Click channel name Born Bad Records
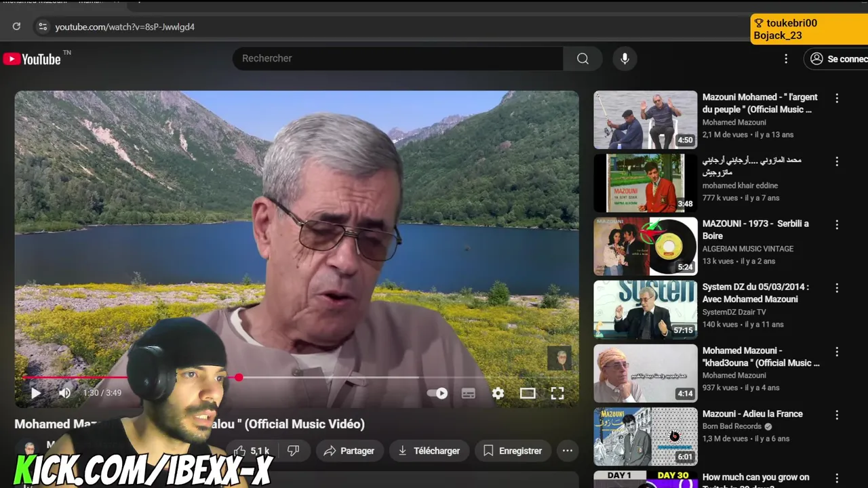The width and height of the screenshot is (868, 488). pyautogui.click(x=732, y=426)
